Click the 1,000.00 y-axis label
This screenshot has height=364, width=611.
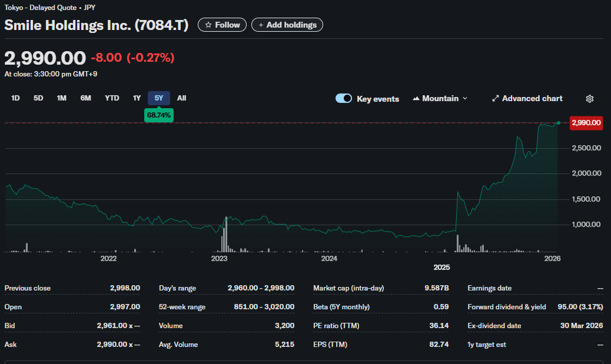[586, 224]
